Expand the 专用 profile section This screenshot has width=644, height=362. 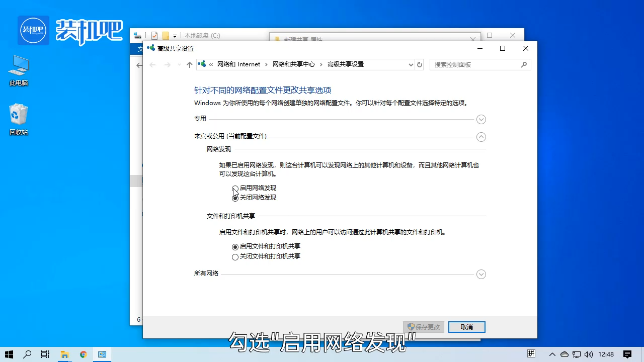[480, 119]
